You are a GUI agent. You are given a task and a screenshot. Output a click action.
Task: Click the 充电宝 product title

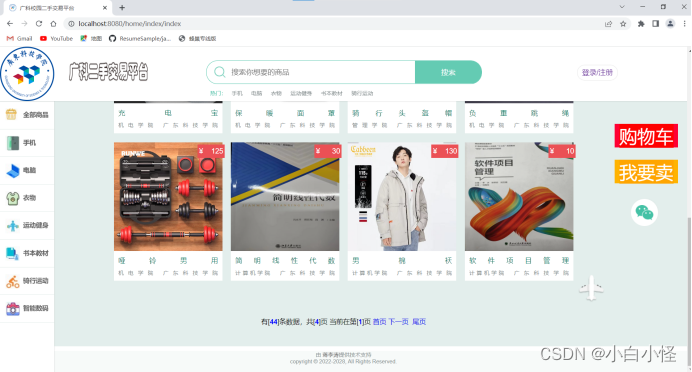click(x=168, y=113)
